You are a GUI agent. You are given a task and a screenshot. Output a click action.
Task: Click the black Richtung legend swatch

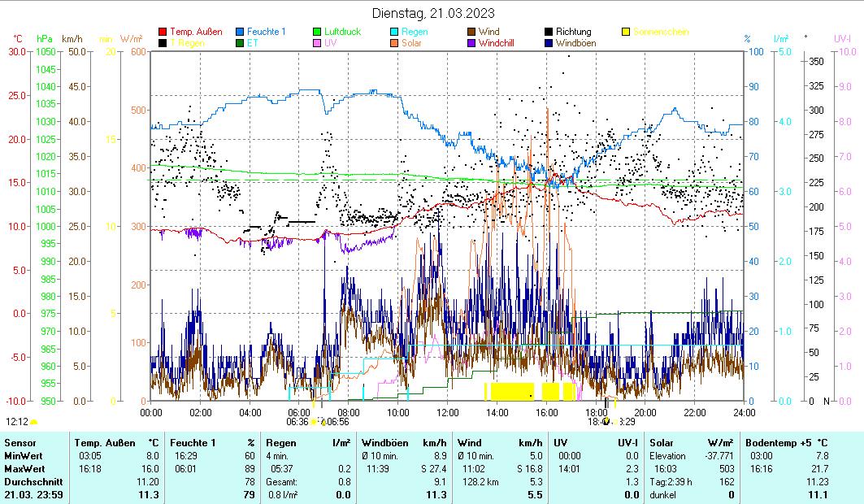(549, 32)
